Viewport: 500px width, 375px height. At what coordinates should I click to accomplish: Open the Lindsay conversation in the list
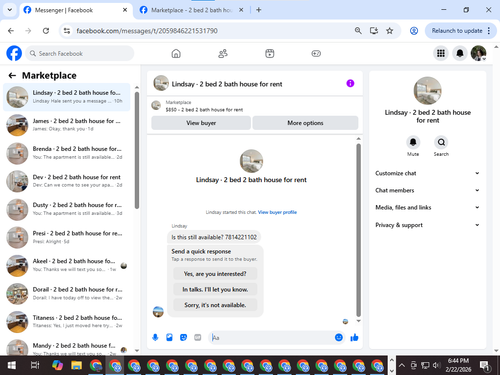[x=67, y=97]
